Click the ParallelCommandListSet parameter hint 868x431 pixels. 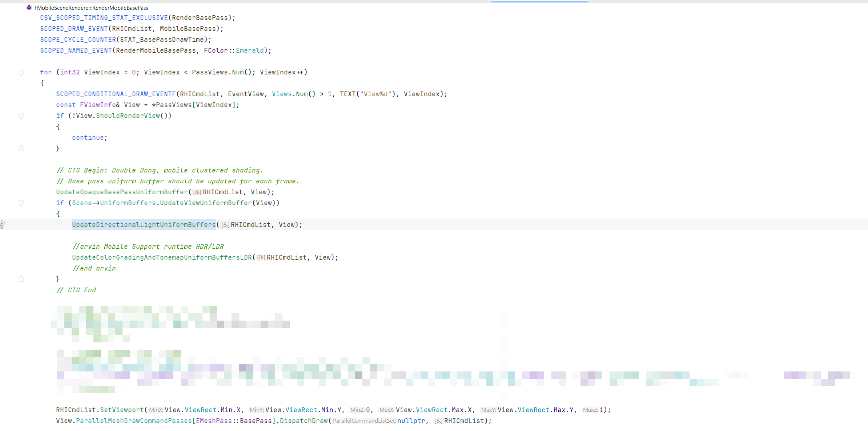coord(364,421)
